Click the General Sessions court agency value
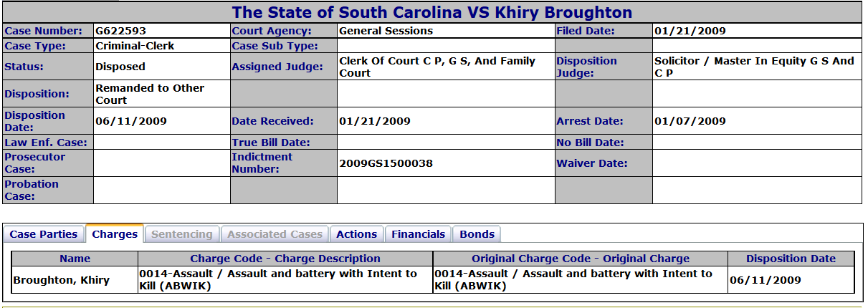Screen dimensions: 868x308 tap(386, 31)
